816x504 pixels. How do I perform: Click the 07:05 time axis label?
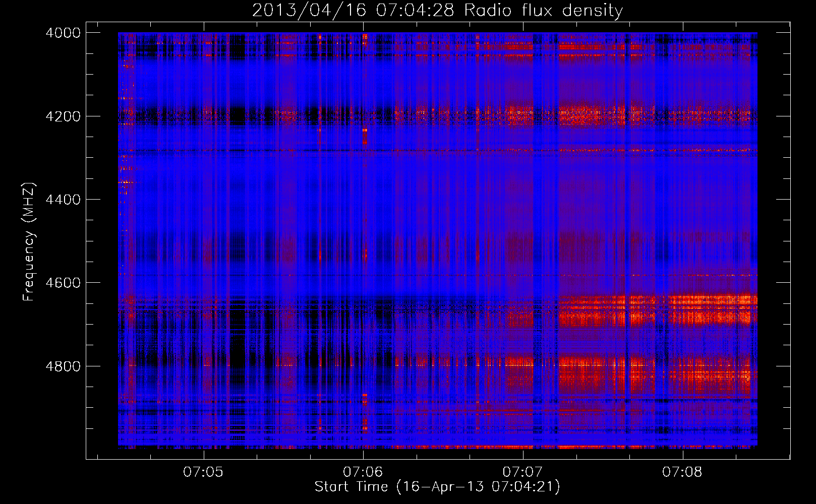coord(203,472)
